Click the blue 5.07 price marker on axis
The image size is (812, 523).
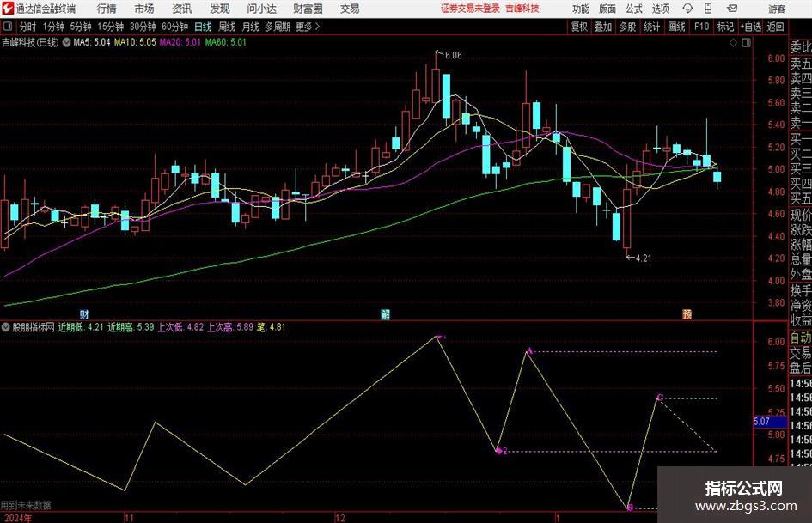(770, 422)
